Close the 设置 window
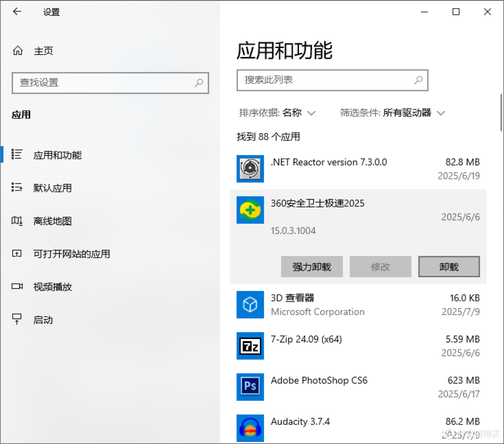 point(487,12)
